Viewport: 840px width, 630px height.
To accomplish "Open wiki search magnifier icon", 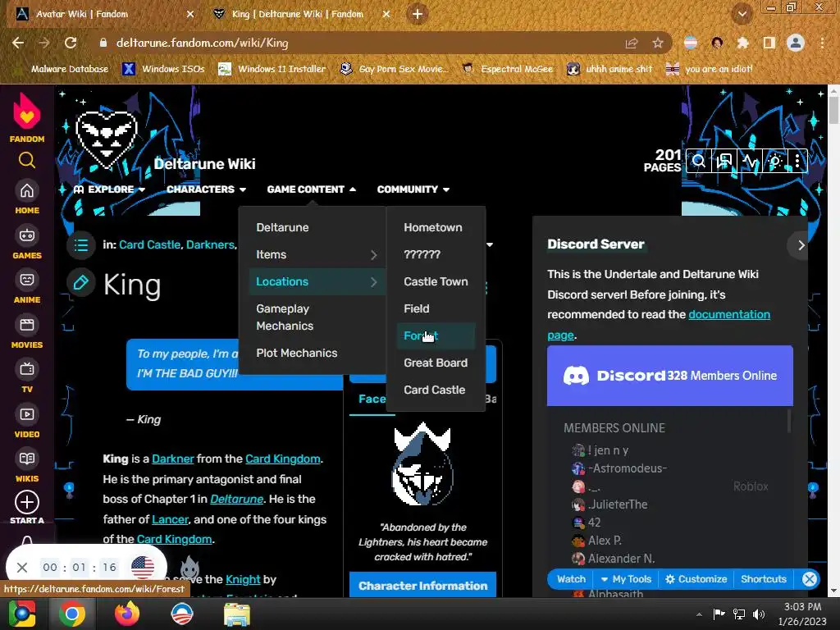I will click(x=698, y=161).
